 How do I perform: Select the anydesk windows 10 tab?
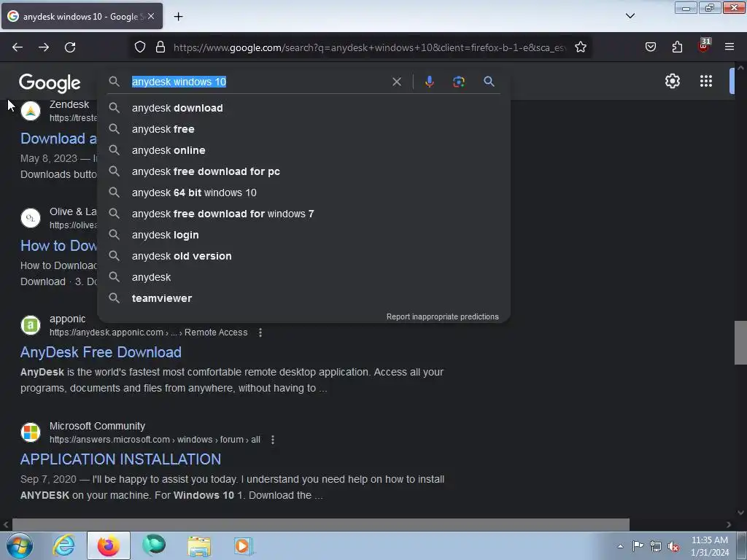pos(82,17)
